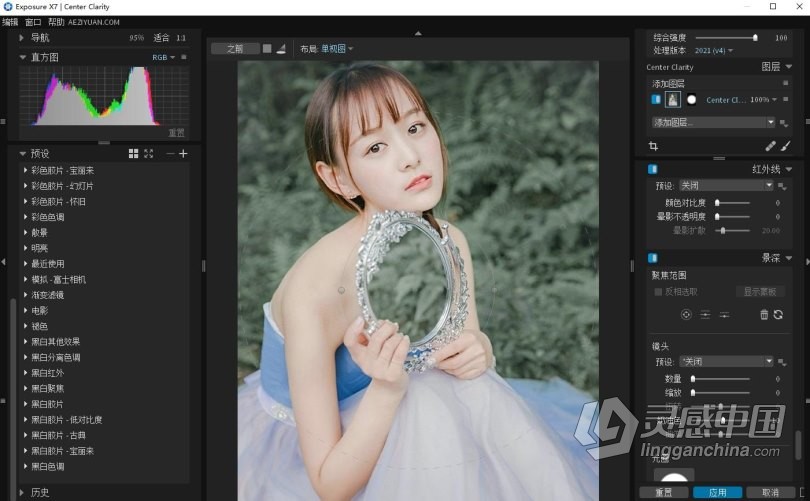Click the 显示蒙板 button
This screenshot has width=810, height=501.
pos(760,292)
